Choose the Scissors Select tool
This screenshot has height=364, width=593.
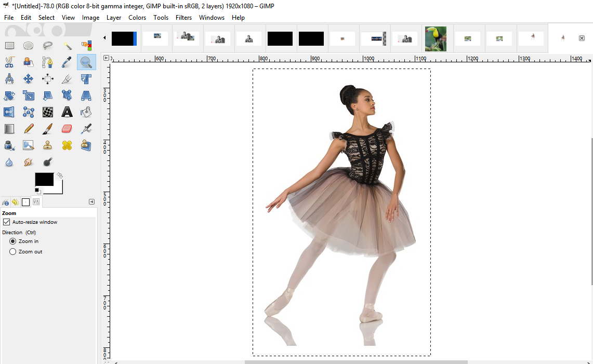click(x=9, y=62)
